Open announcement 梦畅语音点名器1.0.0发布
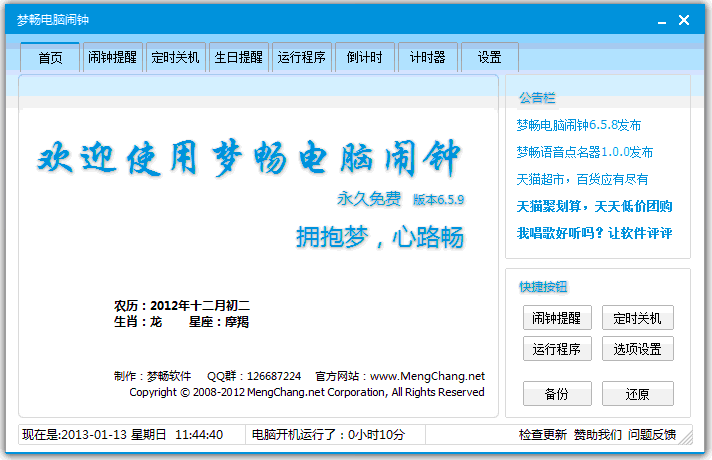 point(584,152)
